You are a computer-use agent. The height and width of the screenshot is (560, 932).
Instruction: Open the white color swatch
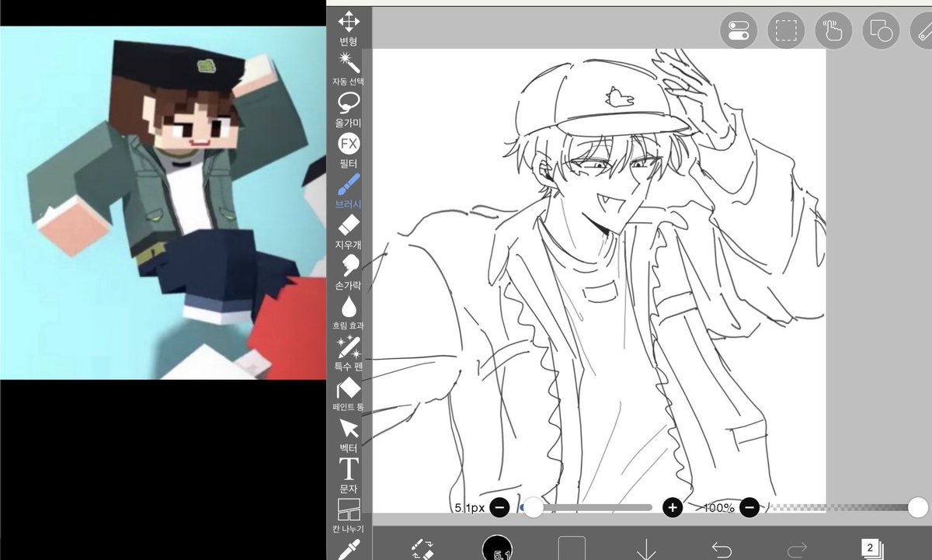coord(572,548)
